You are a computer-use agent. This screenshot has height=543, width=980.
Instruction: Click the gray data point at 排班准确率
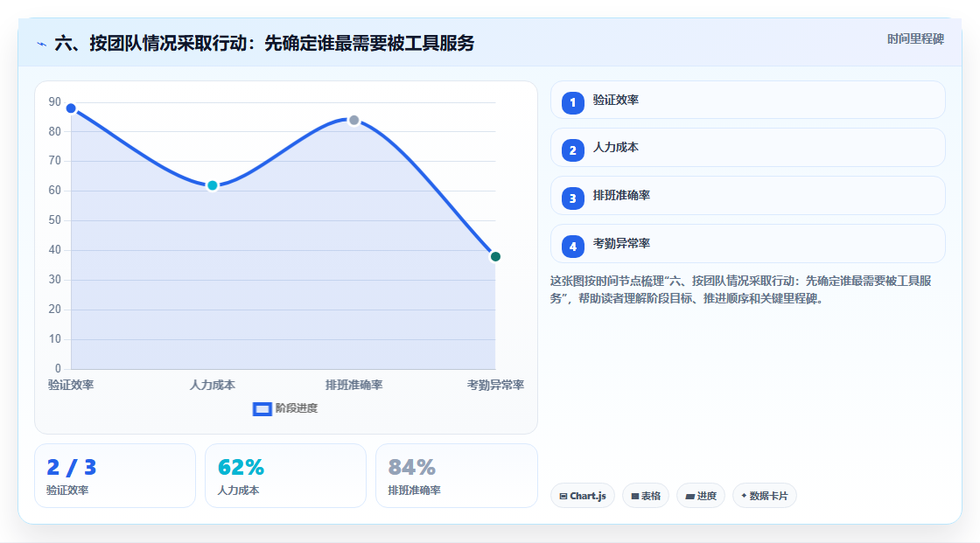click(x=353, y=120)
